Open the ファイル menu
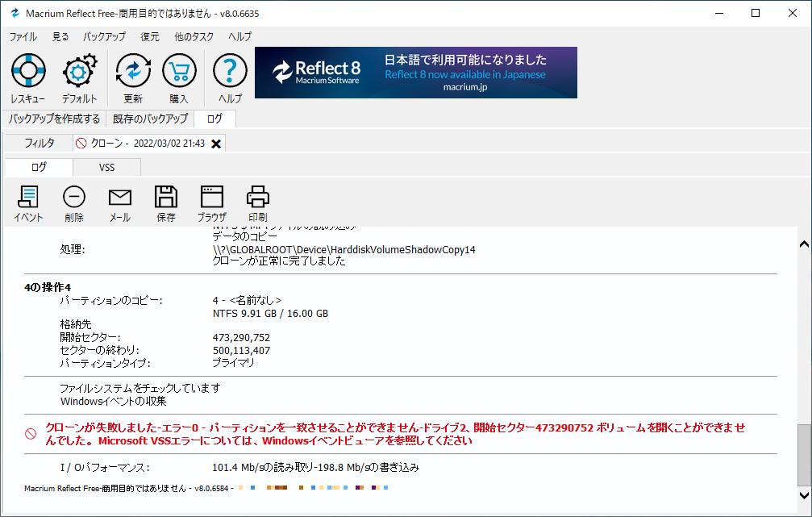This screenshot has height=517, width=812. (x=23, y=36)
